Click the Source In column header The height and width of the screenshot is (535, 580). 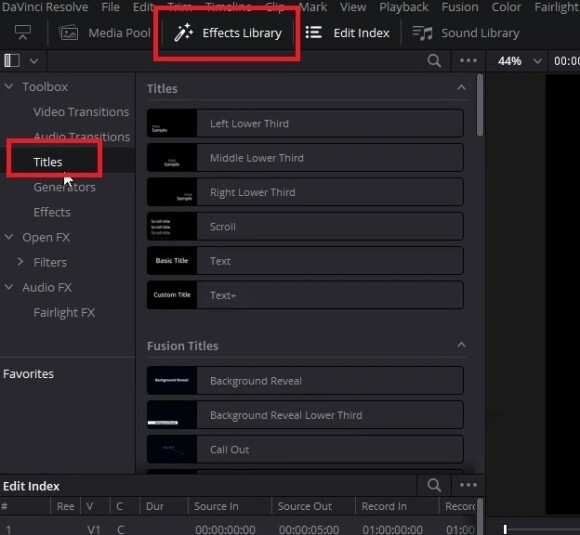coord(216,506)
